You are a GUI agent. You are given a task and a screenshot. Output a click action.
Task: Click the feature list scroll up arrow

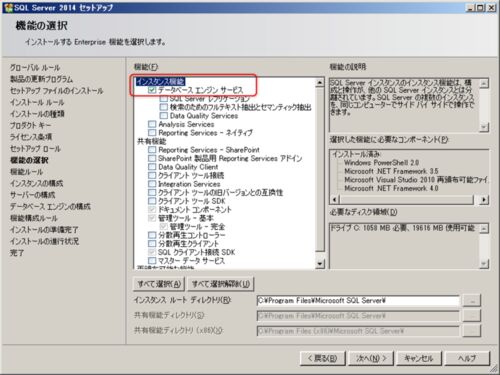(x=320, y=82)
